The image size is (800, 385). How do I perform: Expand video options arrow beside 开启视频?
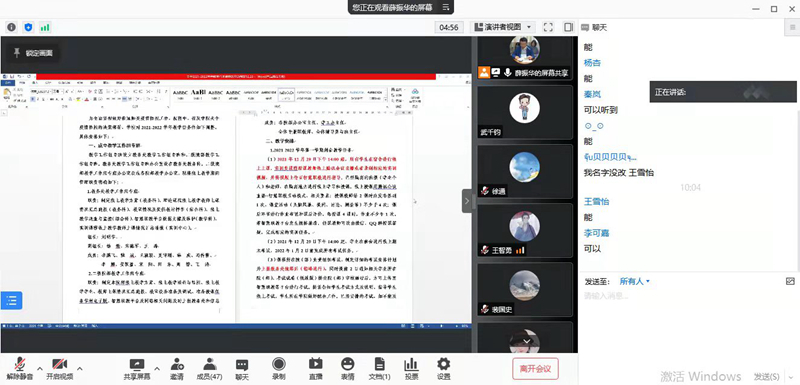coord(80,368)
